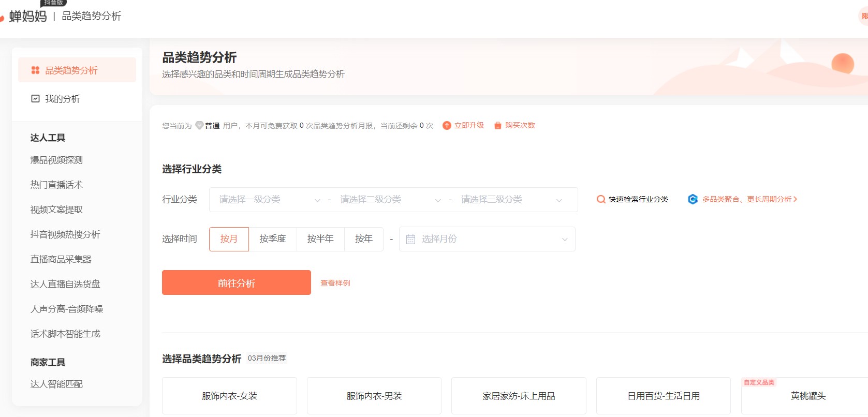Open 品类趋势分析 in the sidebar
This screenshot has height=417, width=868.
point(77,70)
